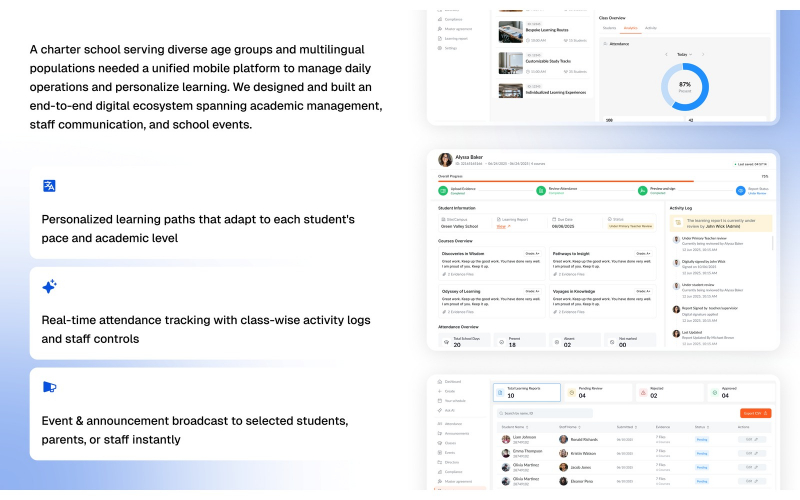The height and width of the screenshot is (500, 800).
Task: Click Edit on the Eleanor Pena row
Action: click(752, 481)
